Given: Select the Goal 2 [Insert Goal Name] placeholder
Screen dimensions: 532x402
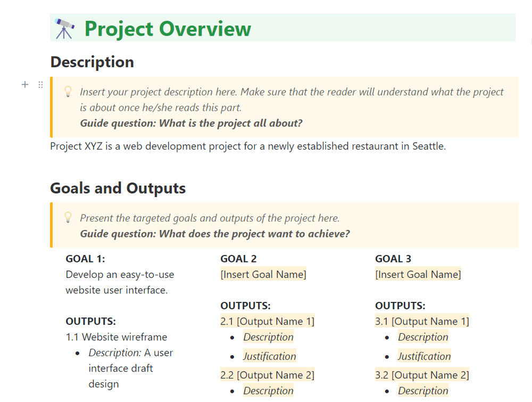Looking at the screenshot, I should tap(263, 274).
